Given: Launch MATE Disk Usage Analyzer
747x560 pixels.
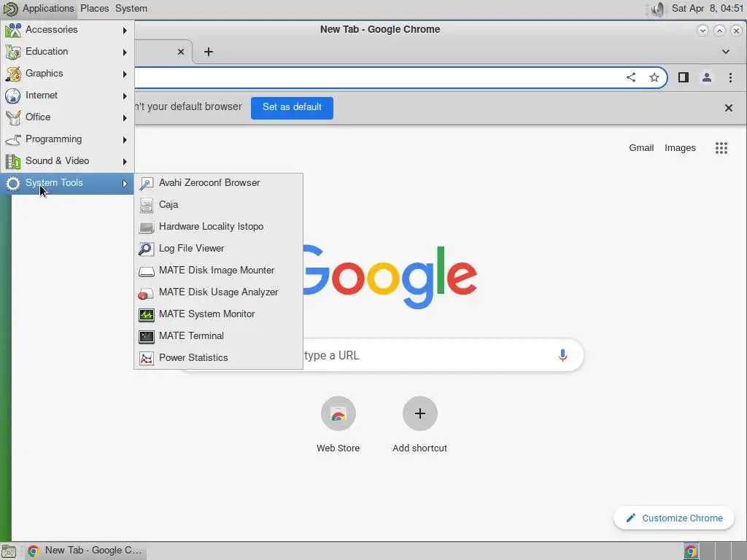Looking at the screenshot, I should 218,292.
